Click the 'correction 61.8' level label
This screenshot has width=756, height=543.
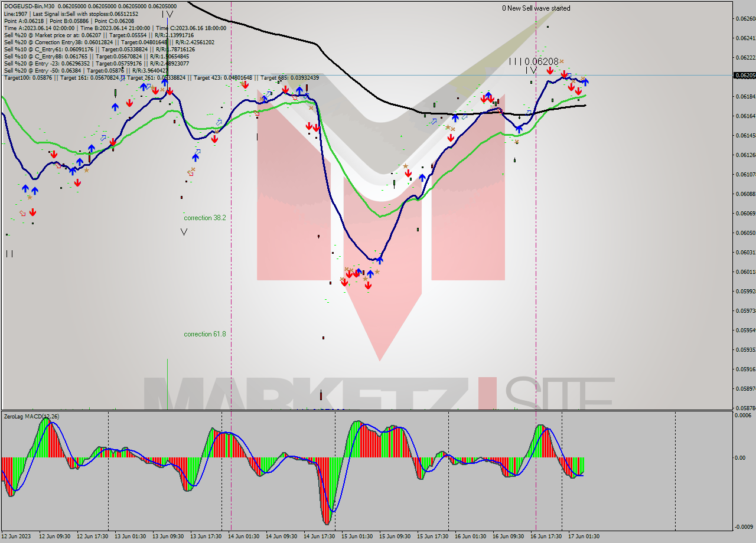tap(204, 334)
